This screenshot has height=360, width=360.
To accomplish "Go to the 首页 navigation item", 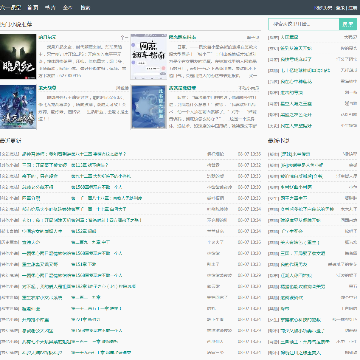I will 32,7.
